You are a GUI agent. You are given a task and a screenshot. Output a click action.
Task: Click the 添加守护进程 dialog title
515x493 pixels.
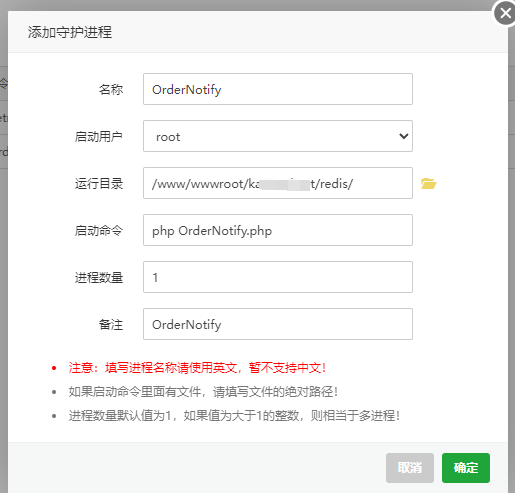70,32
